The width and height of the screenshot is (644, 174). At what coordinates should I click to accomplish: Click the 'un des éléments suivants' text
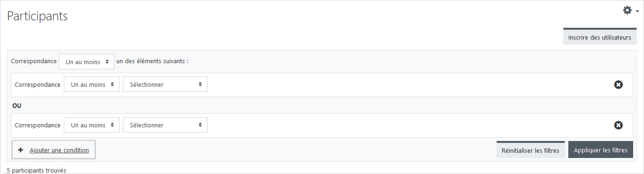[152, 61]
